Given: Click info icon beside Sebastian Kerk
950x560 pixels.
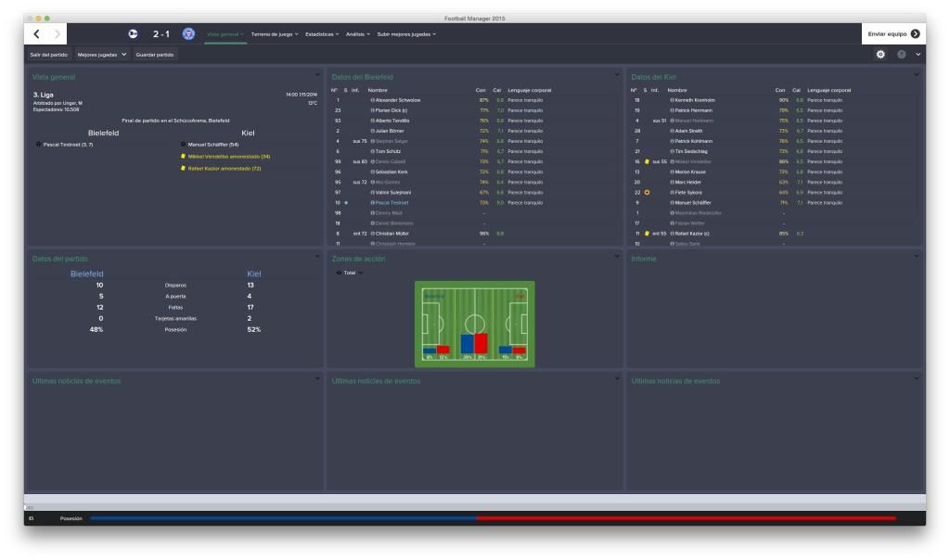Looking at the screenshot, I should click(x=373, y=172).
